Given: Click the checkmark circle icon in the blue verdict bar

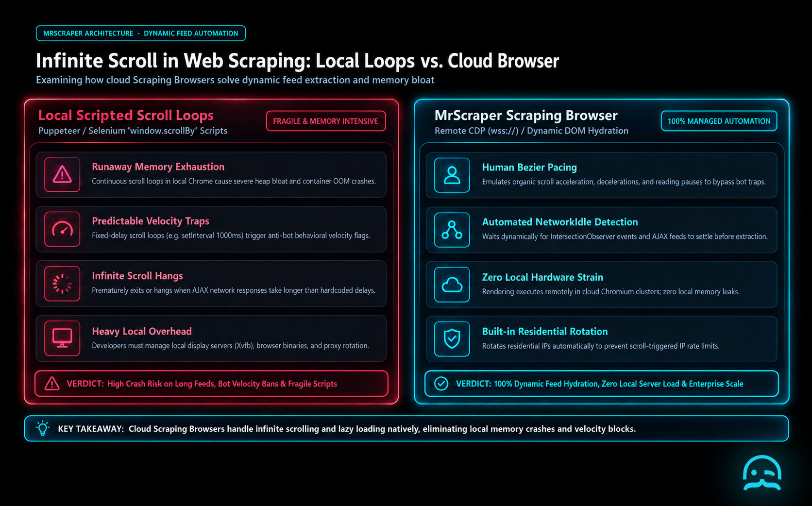Looking at the screenshot, I should pyautogui.click(x=441, y=384).
